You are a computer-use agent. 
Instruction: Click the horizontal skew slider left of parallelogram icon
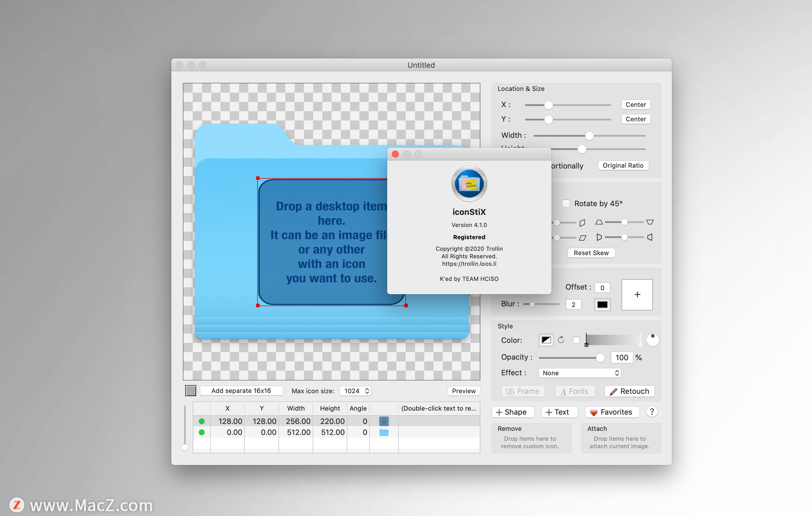[564, 238]
